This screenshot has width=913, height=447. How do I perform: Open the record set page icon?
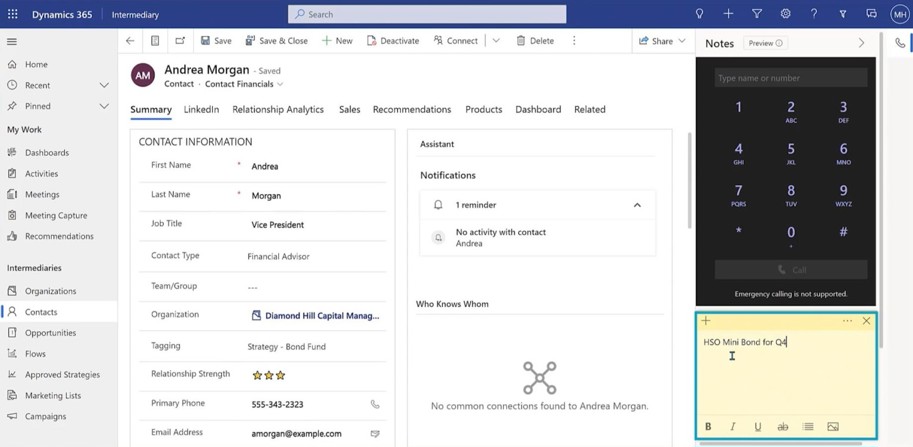[155, 41]
